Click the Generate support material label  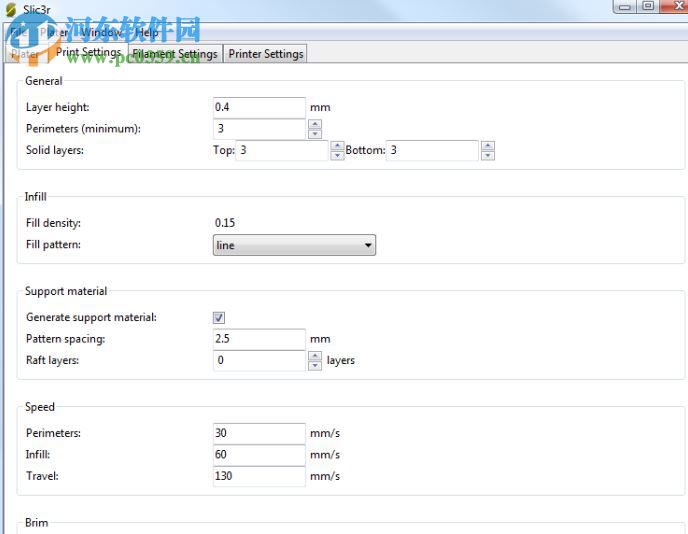[91, 317]
